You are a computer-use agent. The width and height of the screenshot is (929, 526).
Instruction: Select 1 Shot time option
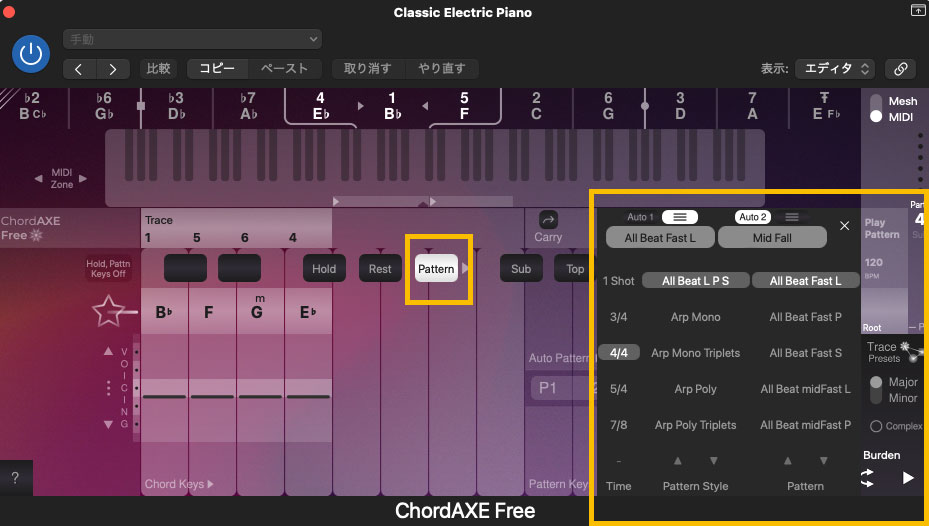[x=619, y=281]
